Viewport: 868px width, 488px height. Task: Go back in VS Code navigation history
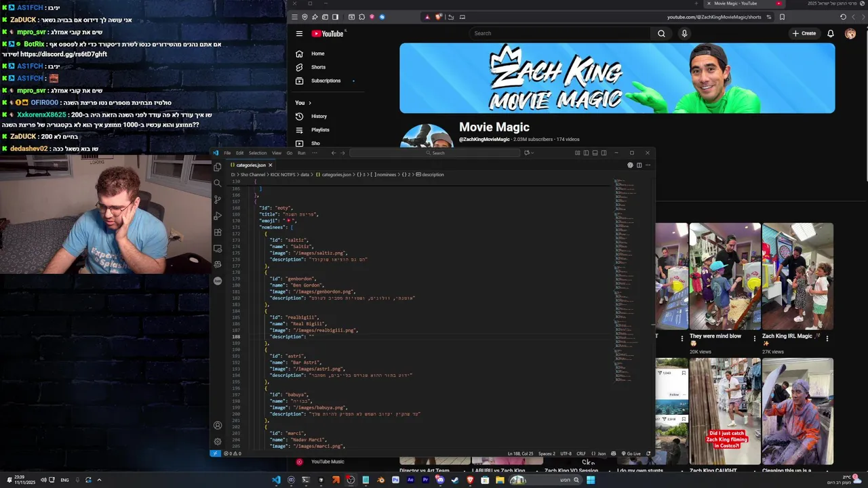[333, 153]
